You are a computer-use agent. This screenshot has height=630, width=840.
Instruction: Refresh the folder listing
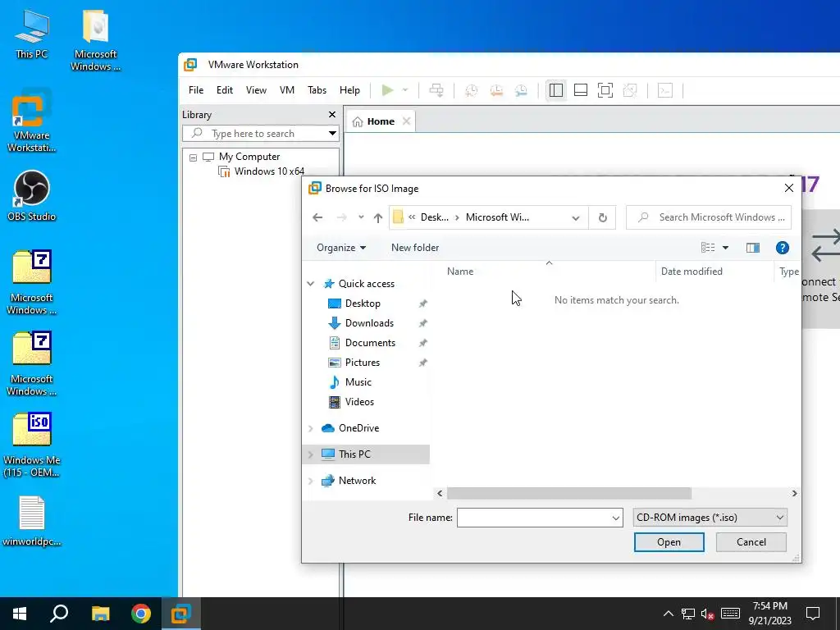point(603,217)
